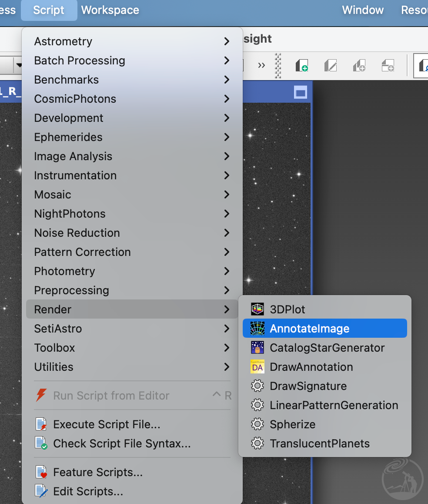Click the pencil edit preview toolbar icon

point(331,66)
